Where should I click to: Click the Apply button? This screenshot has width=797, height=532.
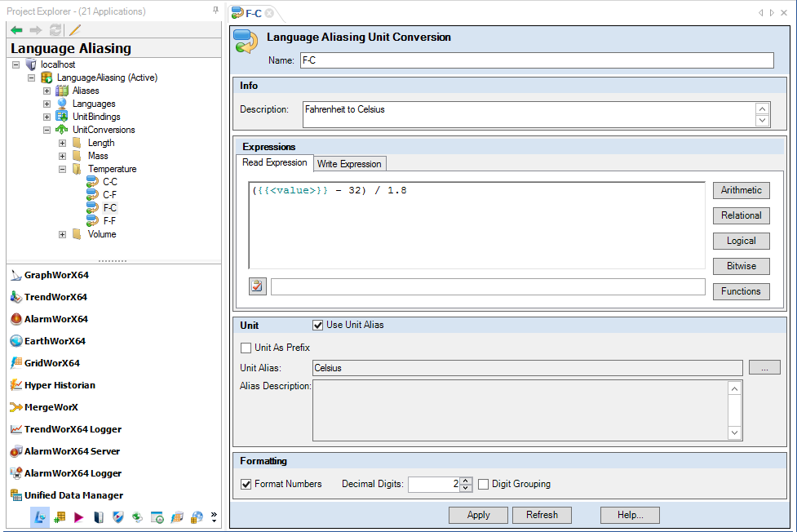(478, 515)
